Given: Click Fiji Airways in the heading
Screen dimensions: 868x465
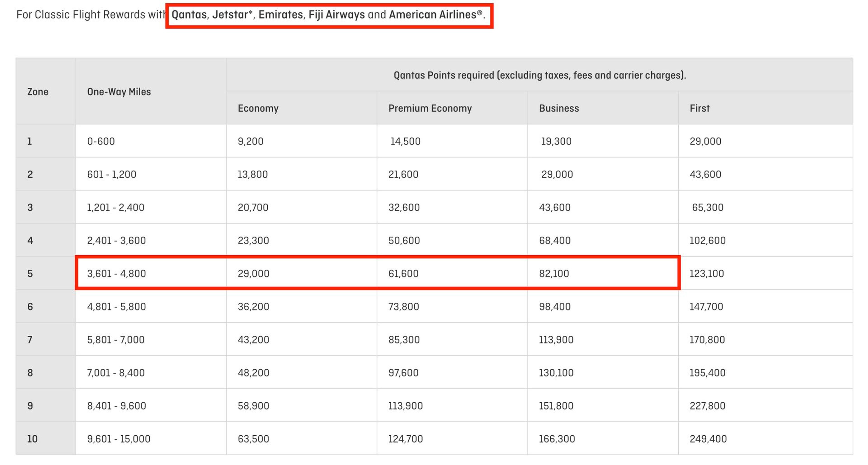Looking at the screenshot, I should 337,15.
